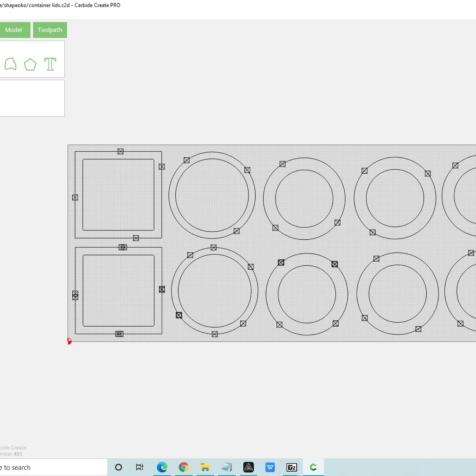The height and width of the screenshot is (476, 476).
Task: Click tab marker atop first bottom-row ring
Action: point(213,247)
